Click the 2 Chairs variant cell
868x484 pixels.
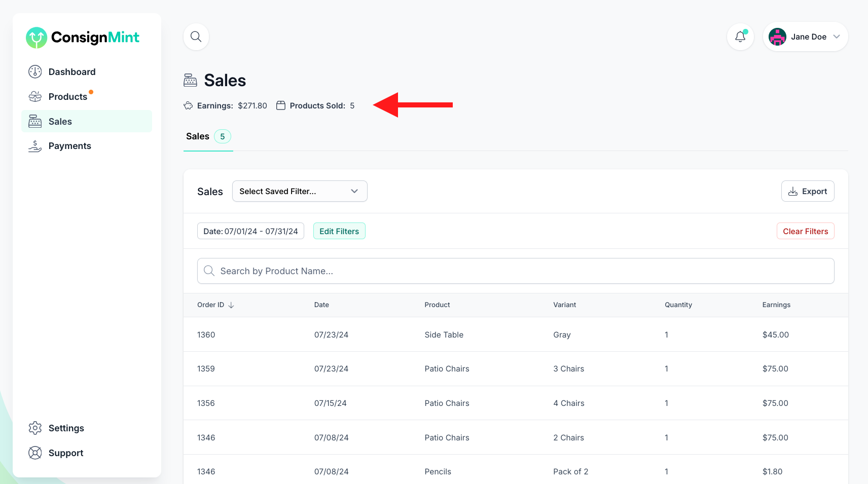click(569, 437)
